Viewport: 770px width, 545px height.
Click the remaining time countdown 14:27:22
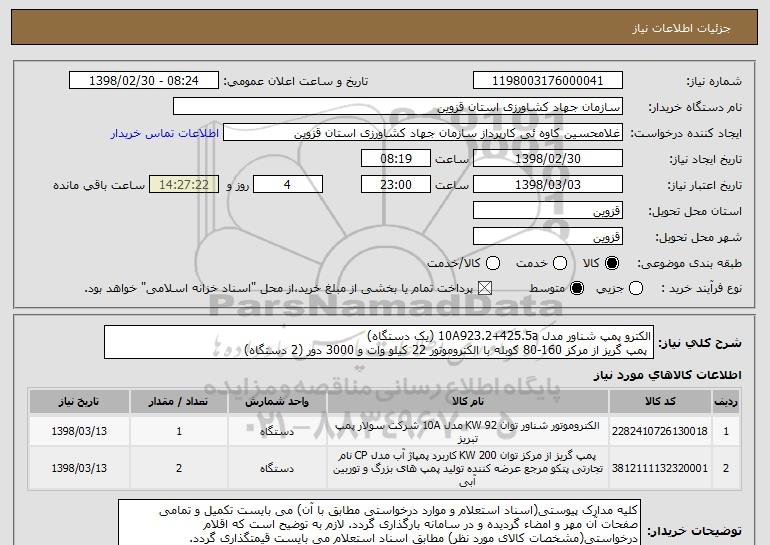pos(184,185)
